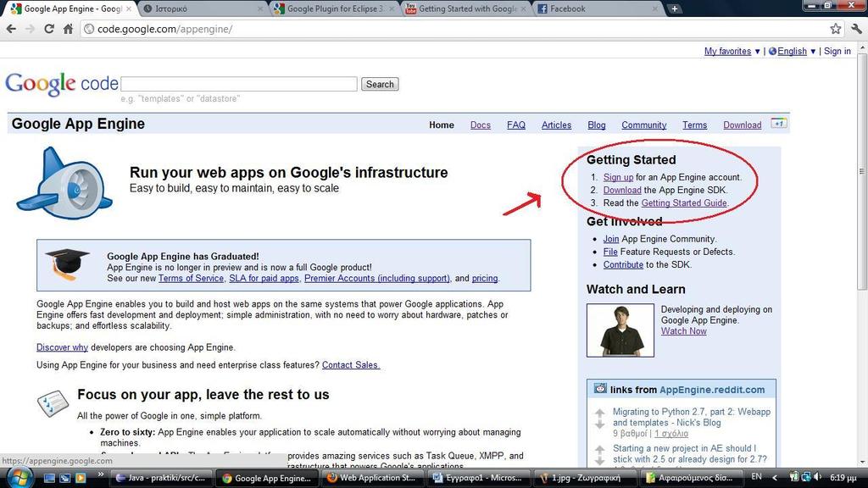Open AppEngine.reddit.com link

point(712,390)
